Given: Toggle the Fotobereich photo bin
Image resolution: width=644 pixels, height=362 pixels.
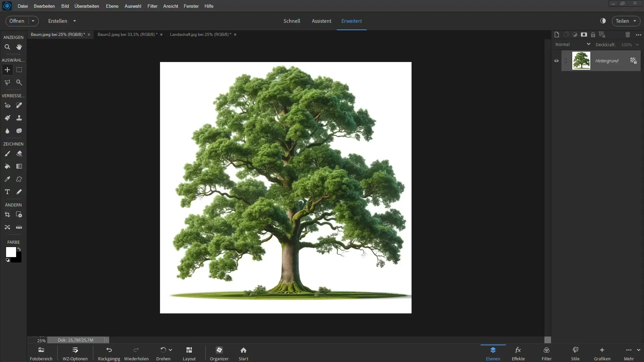Looking at the screenshot, I should (41, 353).
